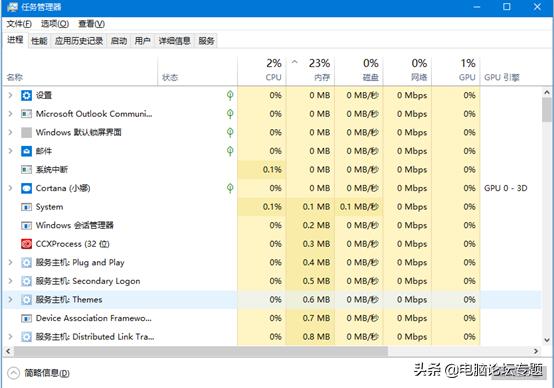Expand the 设置 process group
Viewport: 554px width, 388px height.
pyautogui.click(x=10, y=95)
